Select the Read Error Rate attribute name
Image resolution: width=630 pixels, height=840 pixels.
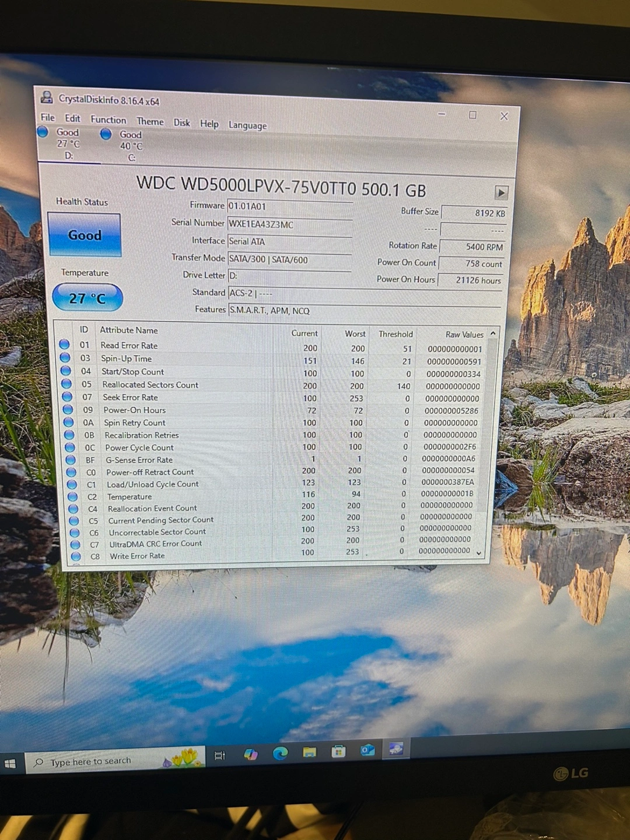(129, 345)
